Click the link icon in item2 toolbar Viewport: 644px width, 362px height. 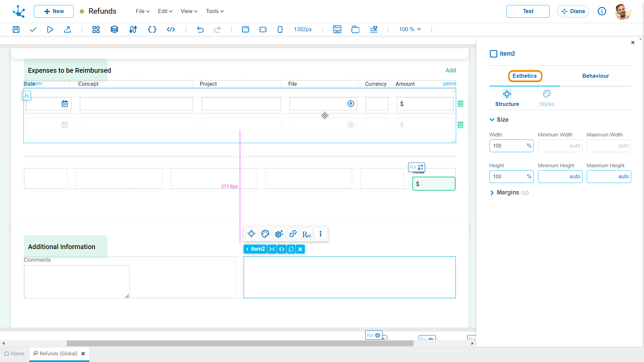(293, 234)
